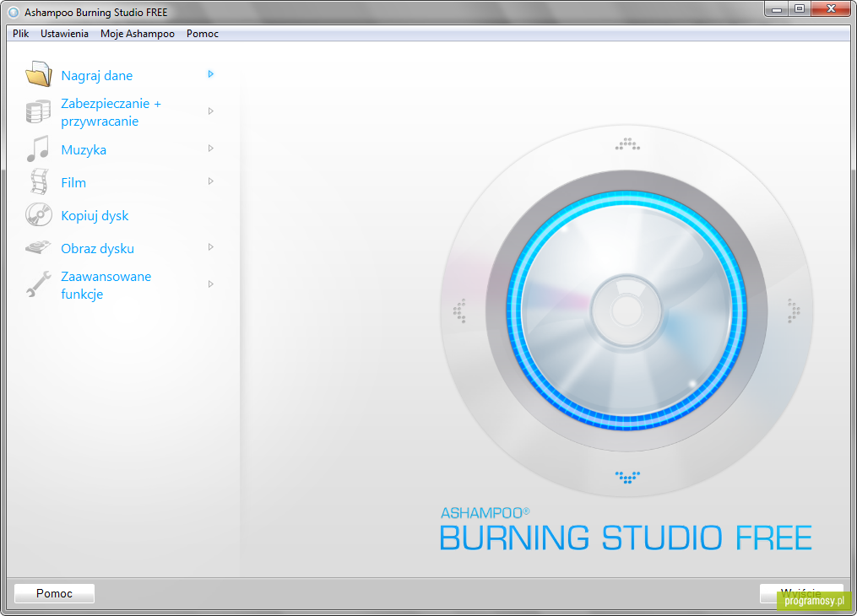
Task: Click the Obraz dysku drive icon
Action: tap(38, 247)
